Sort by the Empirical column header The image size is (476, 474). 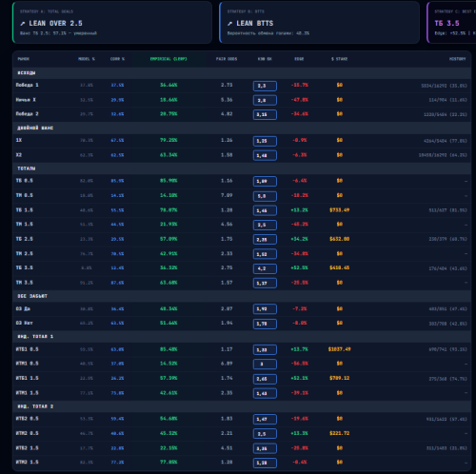[x=169, y=59]
